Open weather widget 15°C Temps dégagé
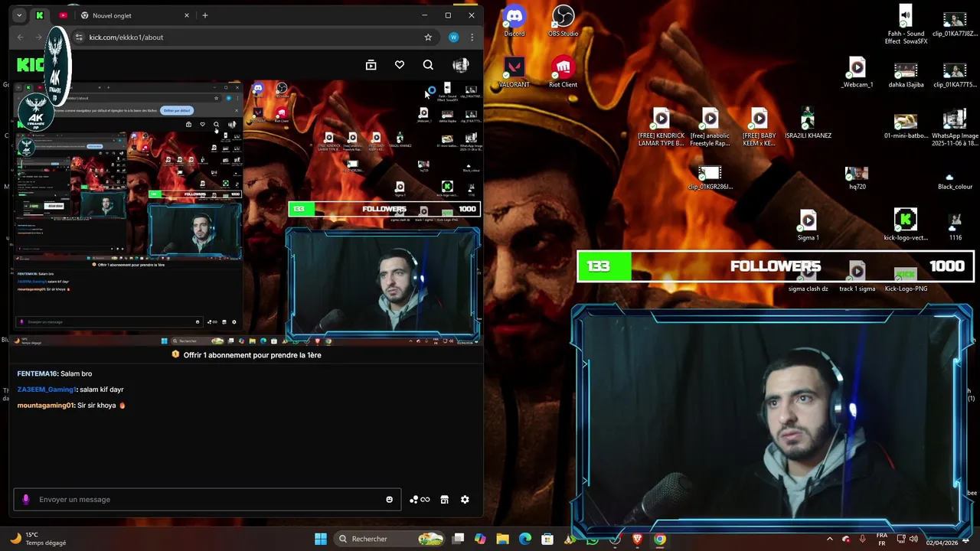 coord(38,539)
